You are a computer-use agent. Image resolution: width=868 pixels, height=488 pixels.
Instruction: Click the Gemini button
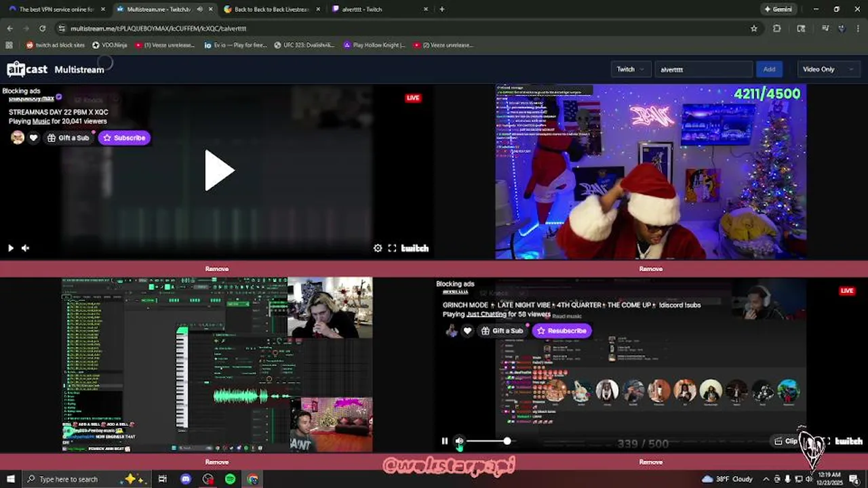coord(778,9)
